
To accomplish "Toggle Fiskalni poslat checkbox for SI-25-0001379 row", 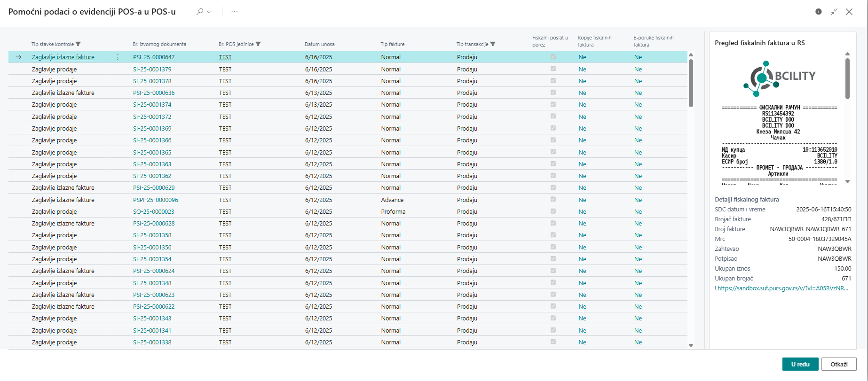I will pos(553,69).
